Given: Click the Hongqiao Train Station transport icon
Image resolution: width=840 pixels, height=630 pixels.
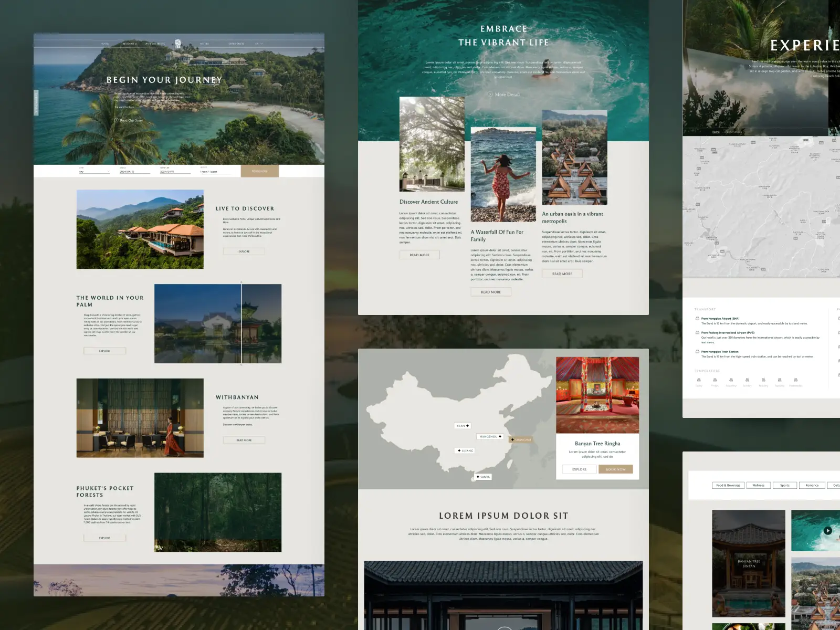Looking at the screenshot, I should (x=697, y=352).
